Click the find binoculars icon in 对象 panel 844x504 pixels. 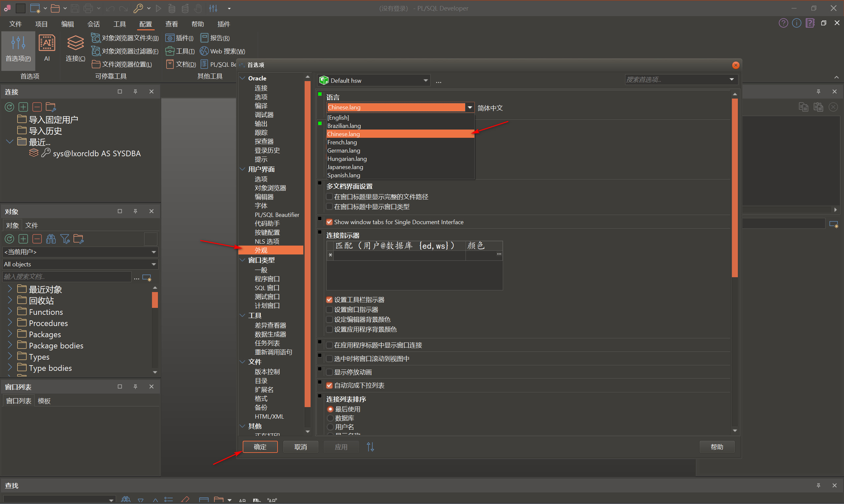coord(51,239)
